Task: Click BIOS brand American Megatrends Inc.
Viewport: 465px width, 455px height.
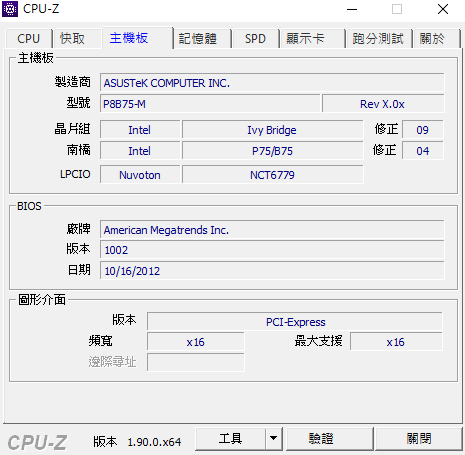Action: pos(272,229)
